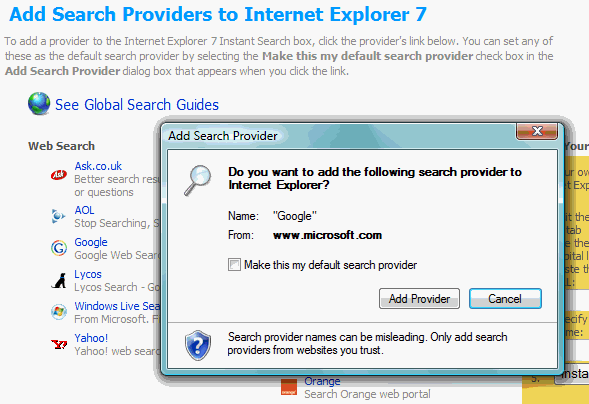Click the Yahoo! red logo icon

(x=59, y=344)
